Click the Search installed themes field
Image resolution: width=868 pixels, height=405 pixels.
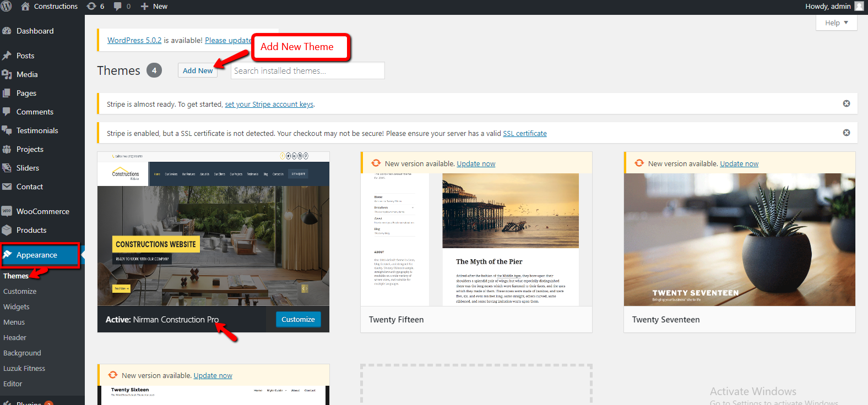point(307,70)
